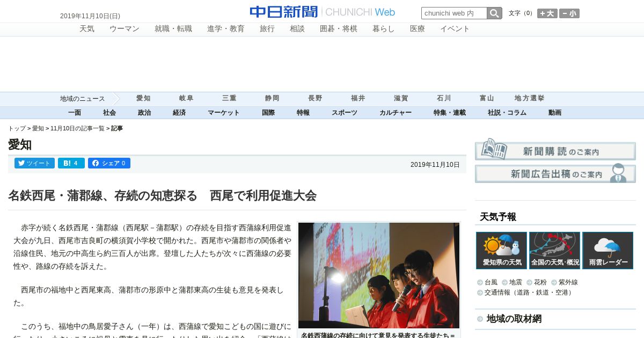Open 交通情報（道路・鉄道・空港） link
The width and height of the screenshot is (644, 338).
(529, 292)
